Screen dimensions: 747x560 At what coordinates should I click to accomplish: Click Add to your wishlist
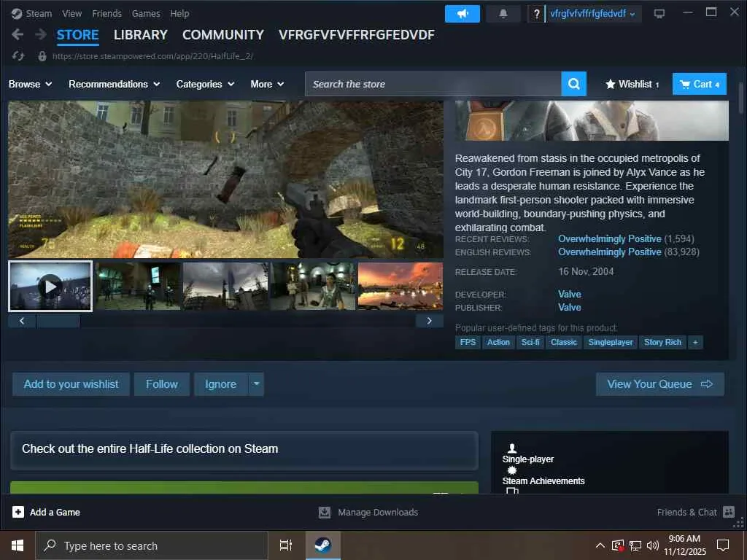click(x=71, y=384)
